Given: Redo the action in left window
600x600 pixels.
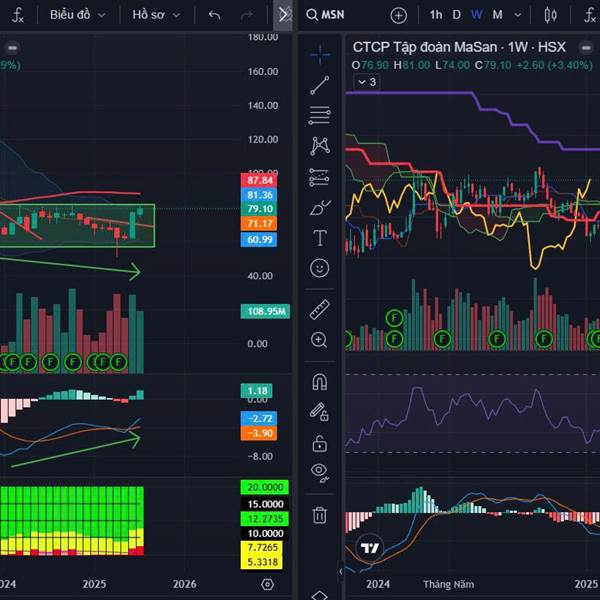Looking at the screenshot, I should coord(246,15).
